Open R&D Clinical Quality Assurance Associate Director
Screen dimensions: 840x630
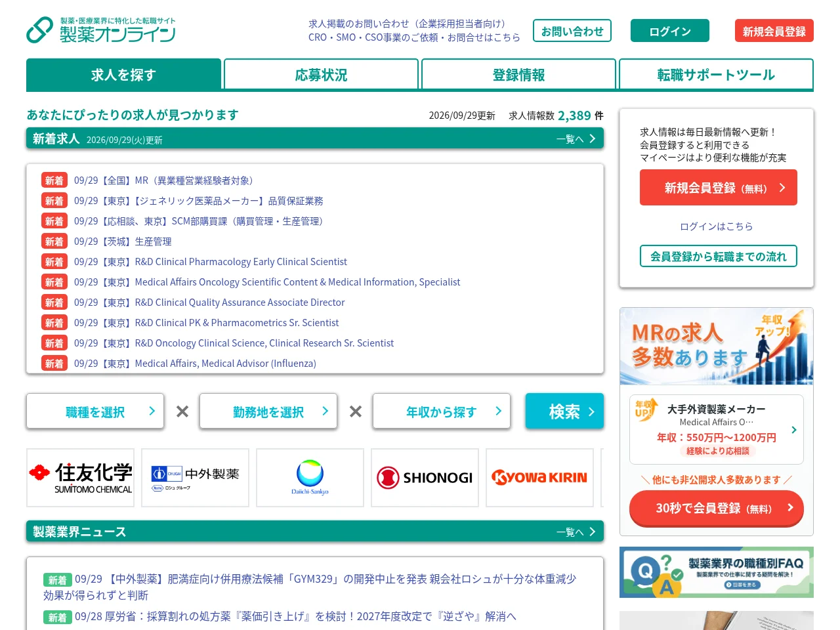pos(209,303)
